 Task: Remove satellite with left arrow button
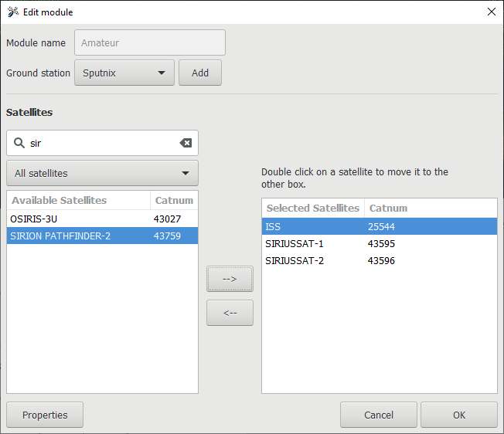pyautogui.click(x=230, y=313)
